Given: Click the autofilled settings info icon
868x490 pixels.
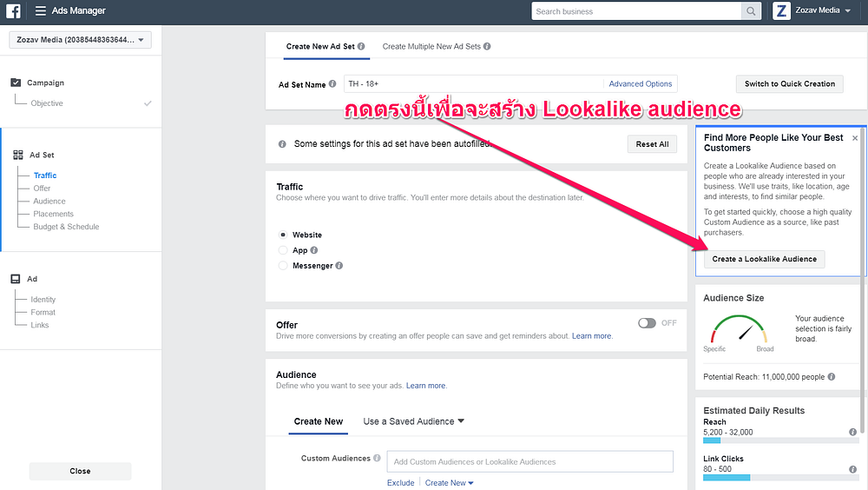Looking at the screenshot, I should [282, 144].
